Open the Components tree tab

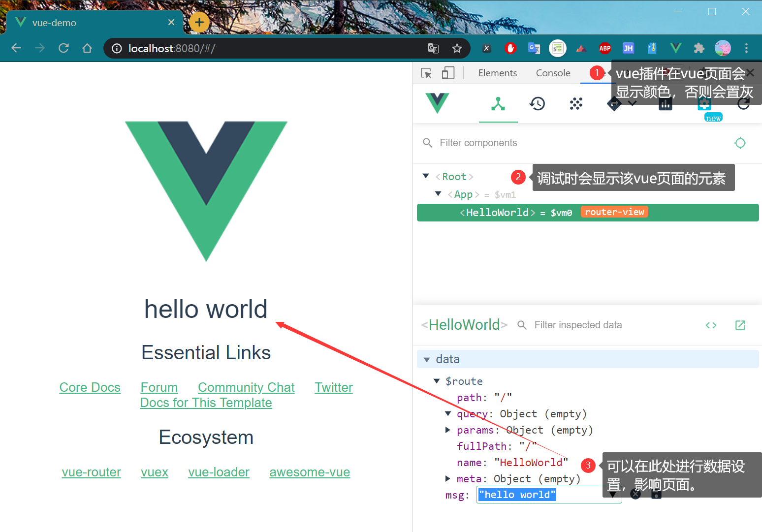tap(498, 104)
